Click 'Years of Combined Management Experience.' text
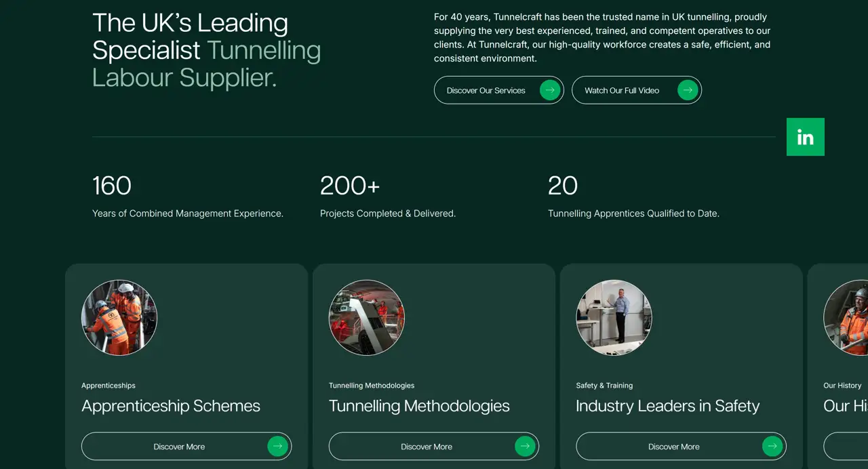 (188, 213)
